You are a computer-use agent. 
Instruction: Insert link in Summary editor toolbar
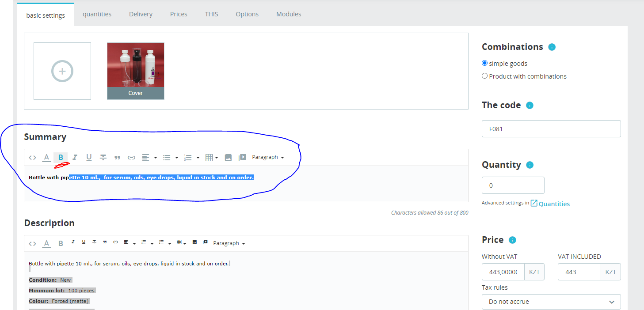pos(131,157)
